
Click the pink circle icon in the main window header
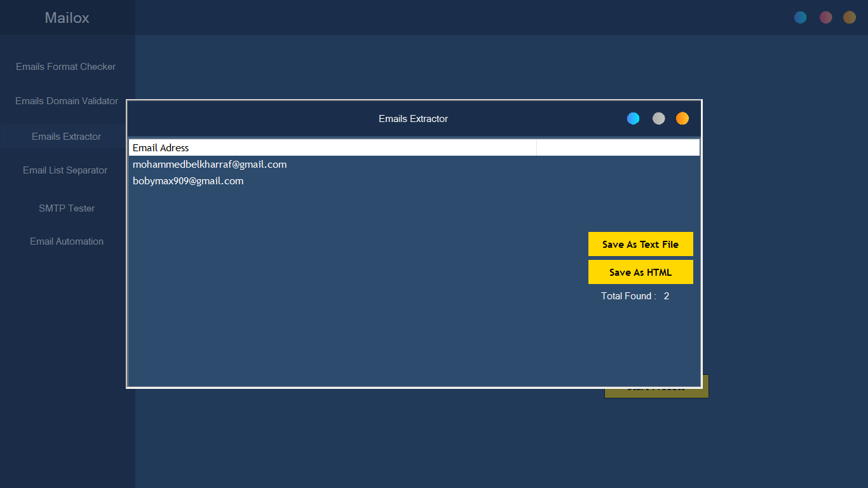click(825, 17)
